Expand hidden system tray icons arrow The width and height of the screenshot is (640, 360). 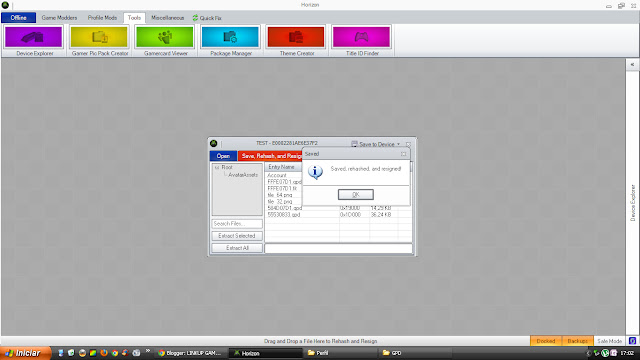pos(588,353)
